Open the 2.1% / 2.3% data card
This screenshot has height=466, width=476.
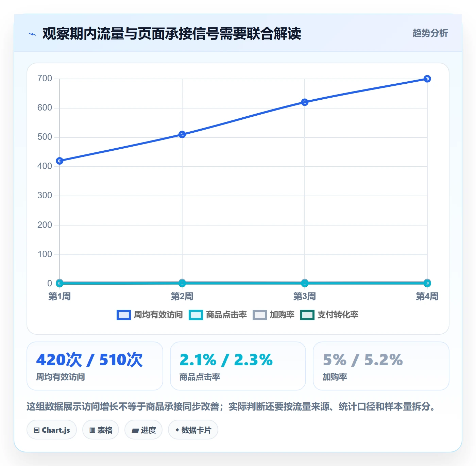click(x=238, y=366)
